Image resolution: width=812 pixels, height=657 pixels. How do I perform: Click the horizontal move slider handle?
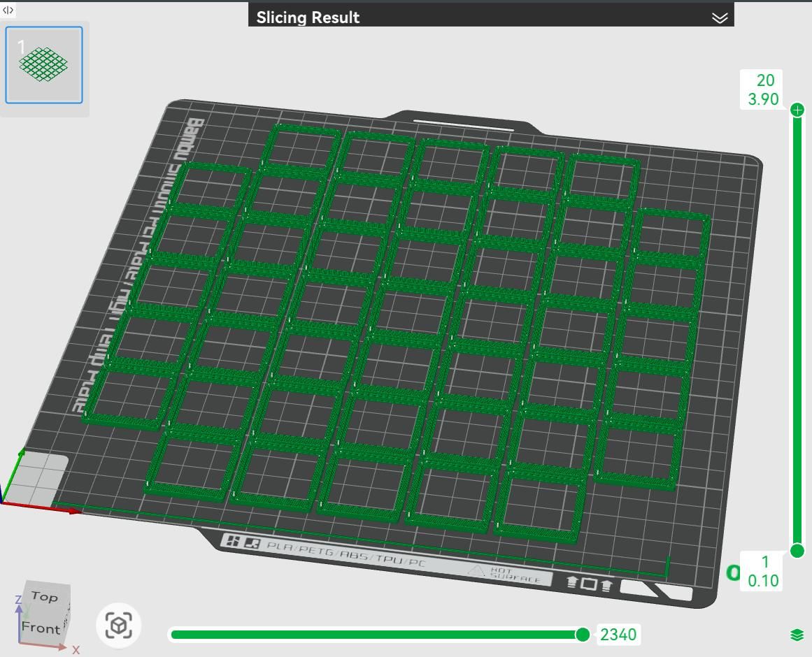(x=582, y=634)
